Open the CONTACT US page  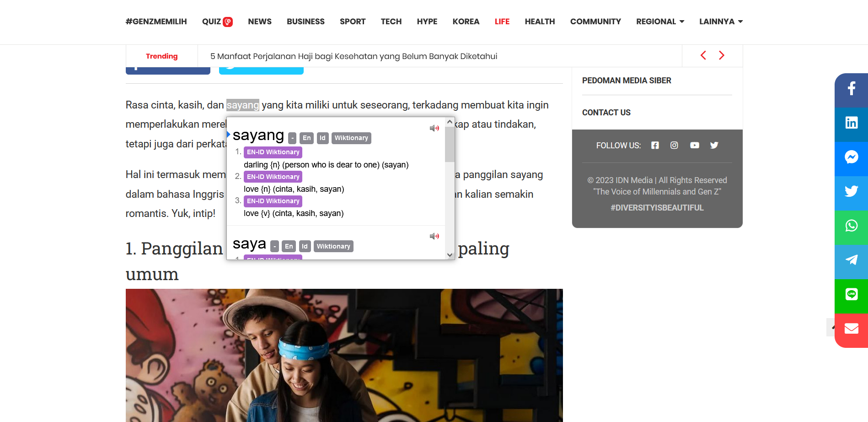point(606,112)
